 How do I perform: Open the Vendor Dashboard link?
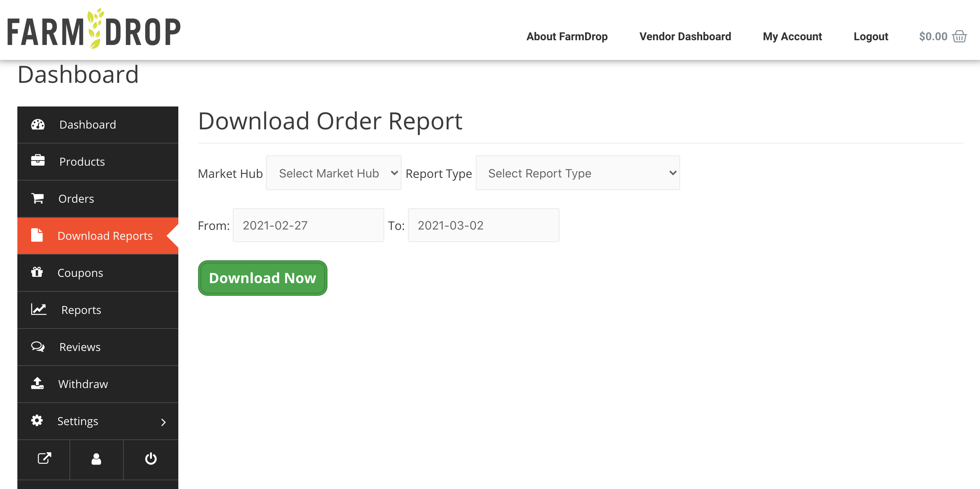tap(685, 36)
